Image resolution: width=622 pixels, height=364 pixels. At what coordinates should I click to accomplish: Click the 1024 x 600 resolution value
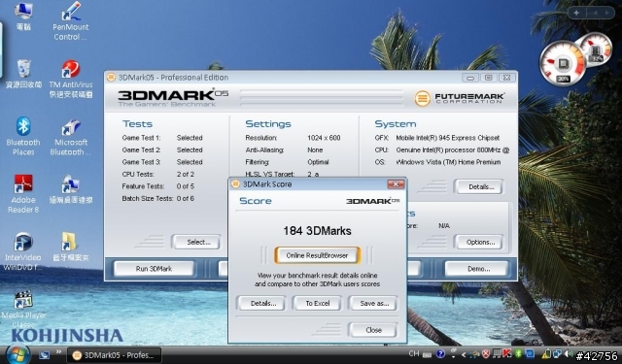tap(324, 138)
